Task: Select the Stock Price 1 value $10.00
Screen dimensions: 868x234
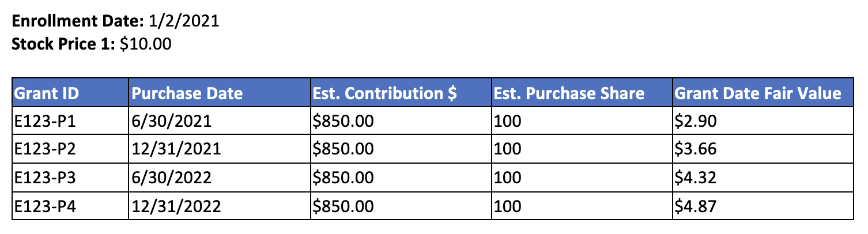Action: click(145, 44)
